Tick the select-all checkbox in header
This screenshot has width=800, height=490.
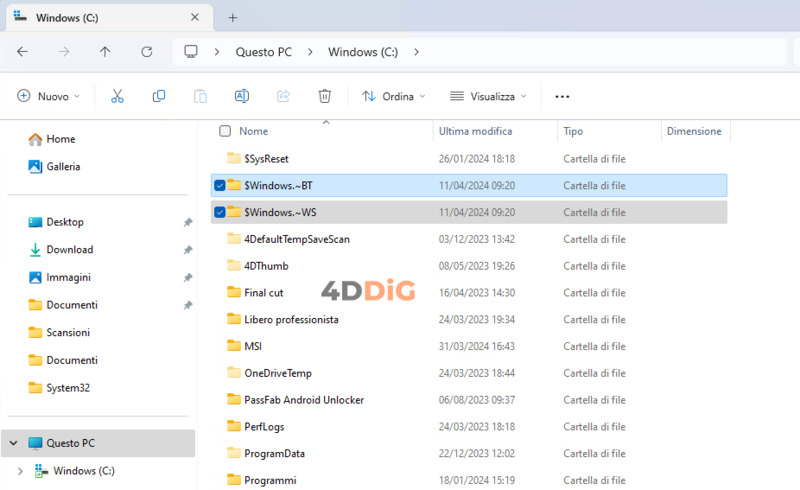point(225,131)
